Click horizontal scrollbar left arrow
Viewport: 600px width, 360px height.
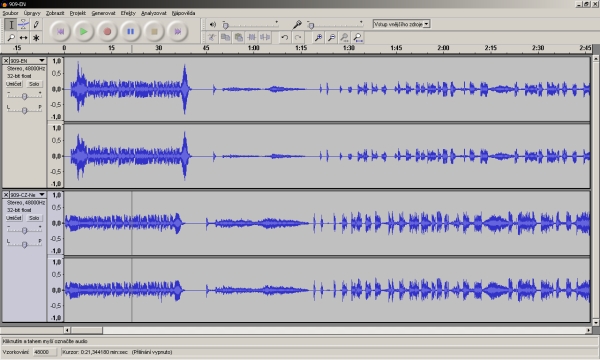[x=67, y=330]
